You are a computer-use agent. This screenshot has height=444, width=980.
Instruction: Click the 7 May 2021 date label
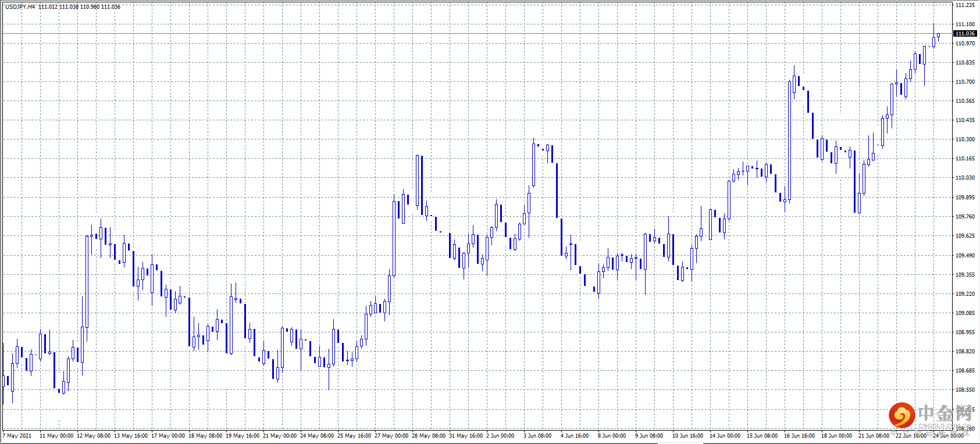17,436
